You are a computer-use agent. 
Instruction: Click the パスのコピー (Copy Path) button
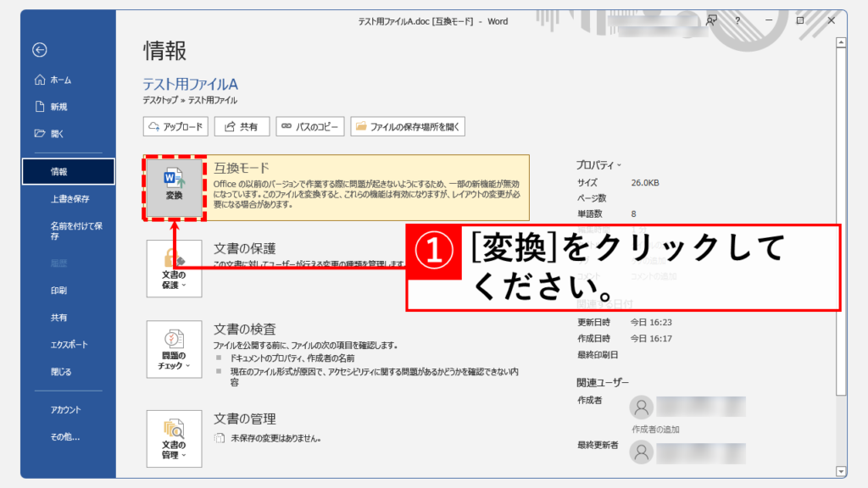click(310, 126)
